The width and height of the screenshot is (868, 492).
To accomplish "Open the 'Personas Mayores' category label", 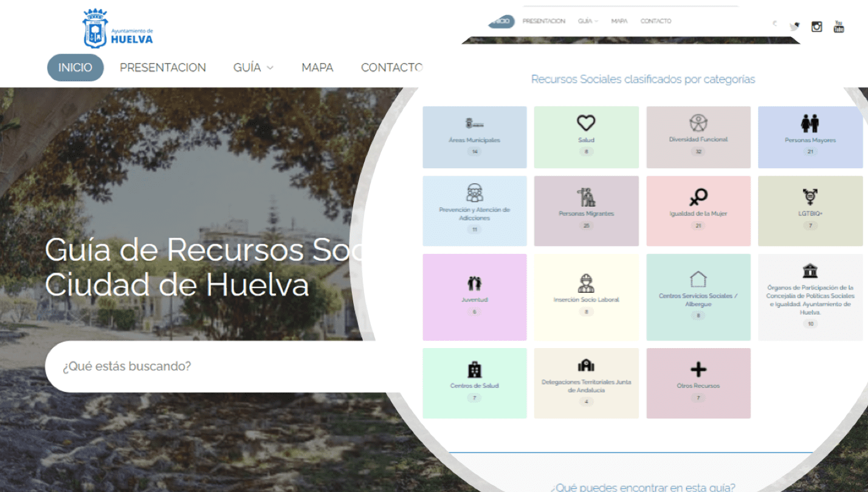I will click(x=810, y=140).
